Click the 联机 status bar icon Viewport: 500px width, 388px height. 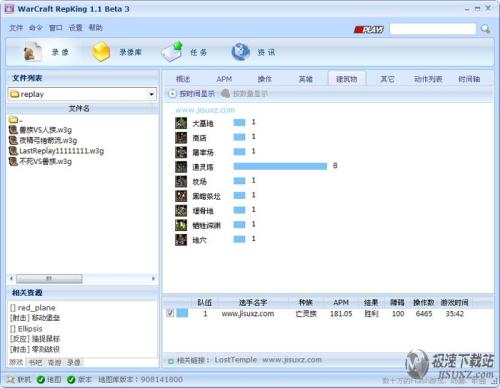pos(11,380)
